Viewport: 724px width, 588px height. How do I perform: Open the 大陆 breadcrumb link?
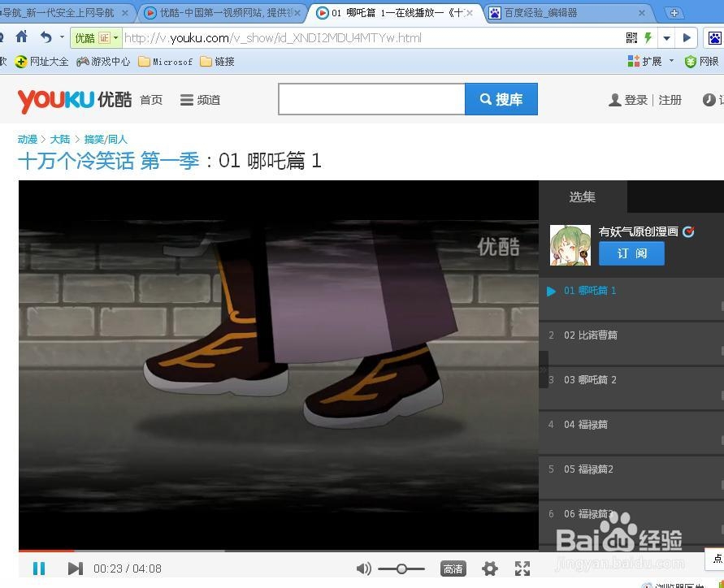coord(60,139)
